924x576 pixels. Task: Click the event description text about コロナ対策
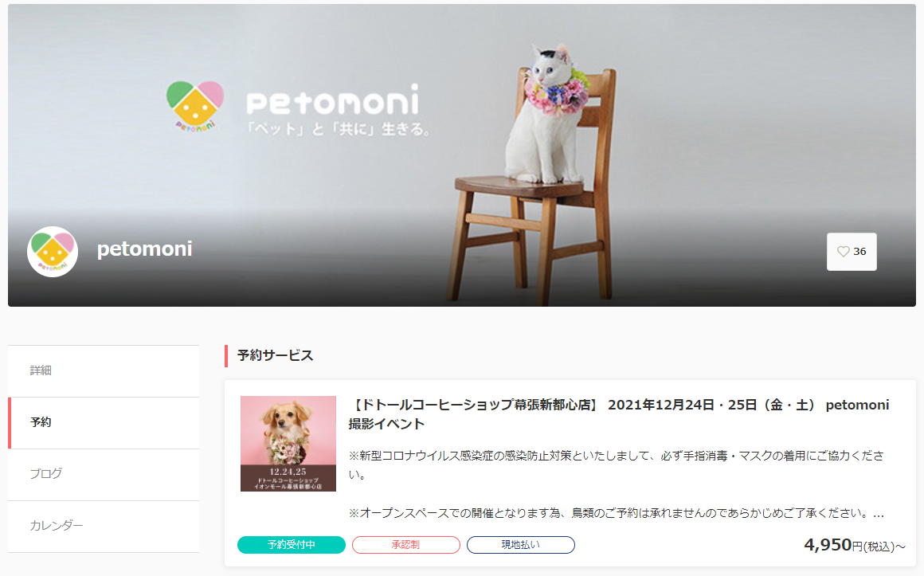[x=617, y=464]
